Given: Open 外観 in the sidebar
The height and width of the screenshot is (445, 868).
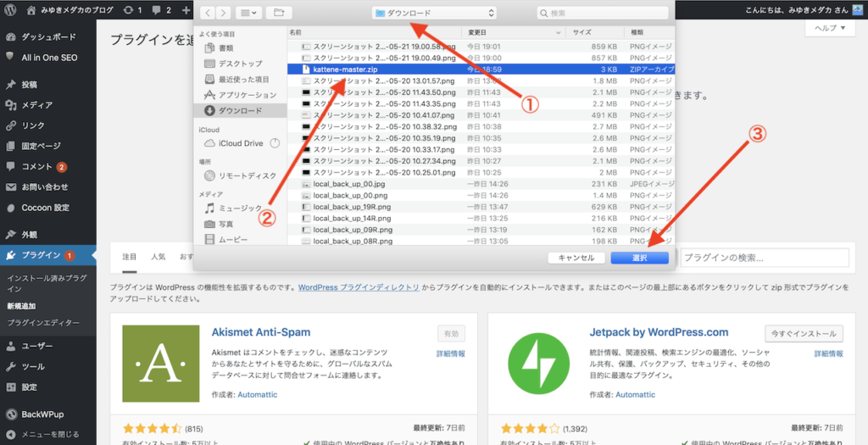Looking at the screenshot, I should pos(48,235).
